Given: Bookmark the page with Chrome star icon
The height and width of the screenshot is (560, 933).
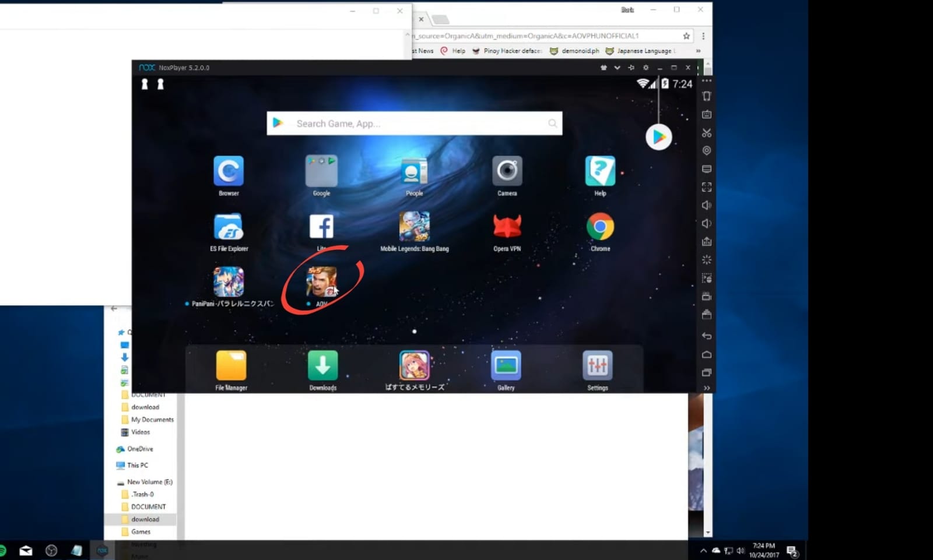Looking at the screenshot, I should coord(686,36).
